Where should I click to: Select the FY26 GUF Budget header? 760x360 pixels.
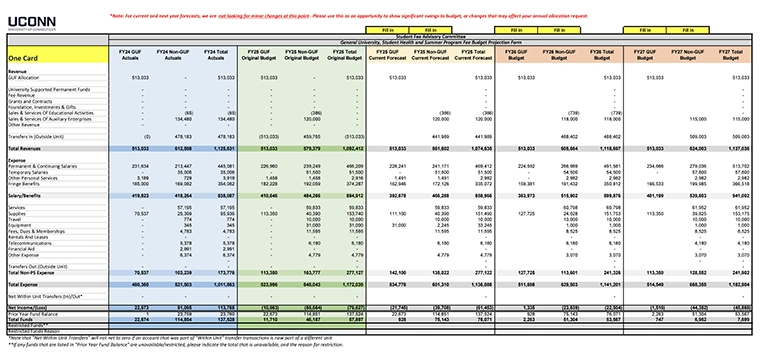tap(516, 54)
